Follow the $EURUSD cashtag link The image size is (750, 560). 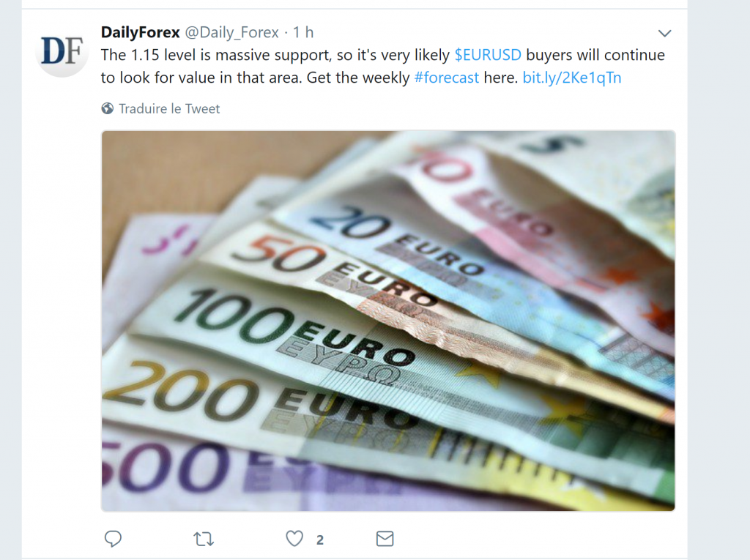[487, 55]
